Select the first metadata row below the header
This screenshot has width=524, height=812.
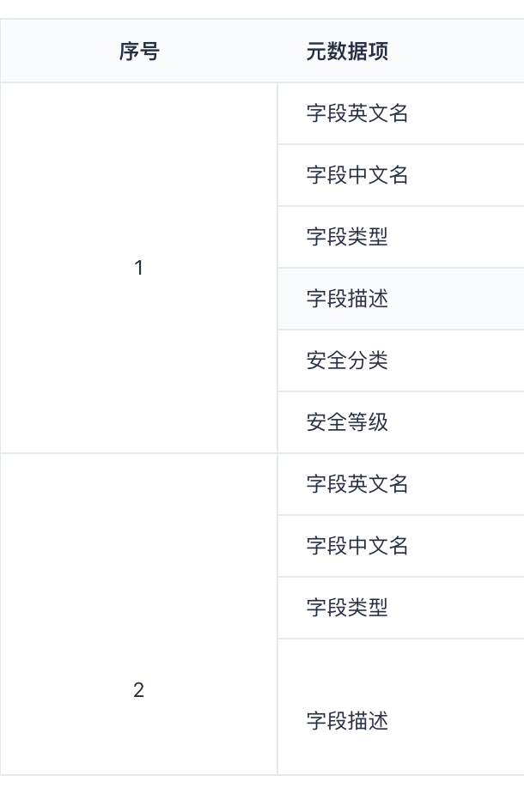(400, 113)
